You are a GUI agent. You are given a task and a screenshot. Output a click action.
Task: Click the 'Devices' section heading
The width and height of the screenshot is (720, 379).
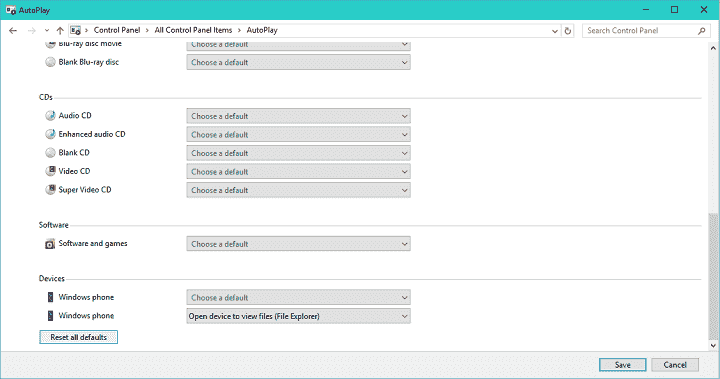[x=52, y=278]
